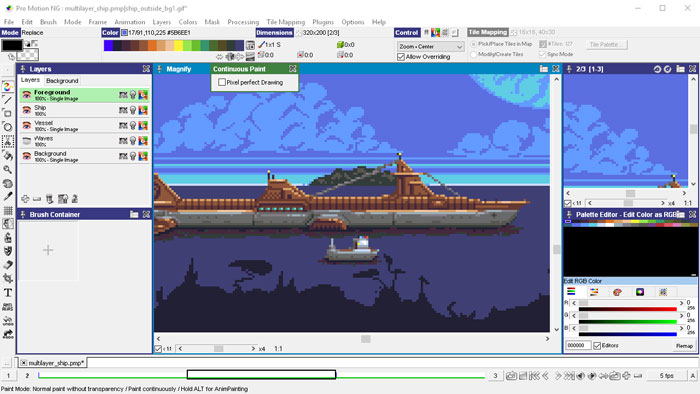Open FX settings for Foreground layer
The height and width of the screenshot is (394, 700).
point(123,95)
